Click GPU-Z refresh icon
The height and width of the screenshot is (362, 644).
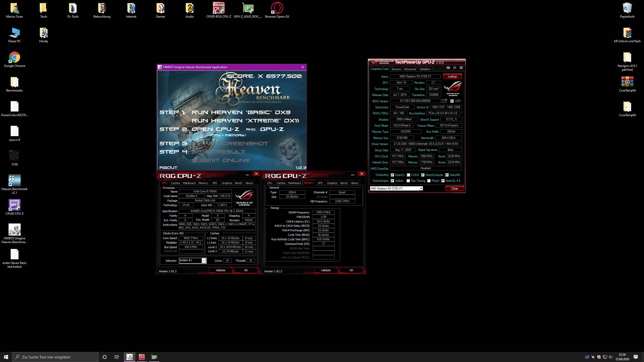click(455, 68)
